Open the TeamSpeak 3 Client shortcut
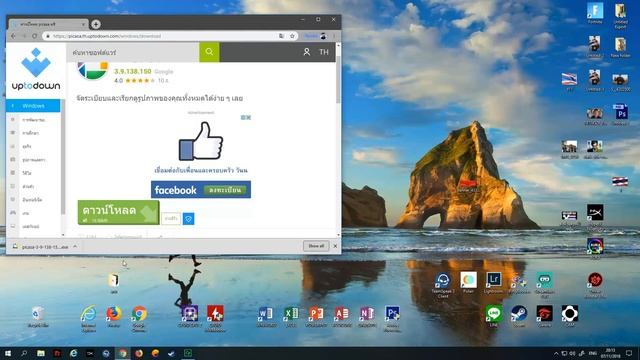640x360 pixels. [443, 284]
